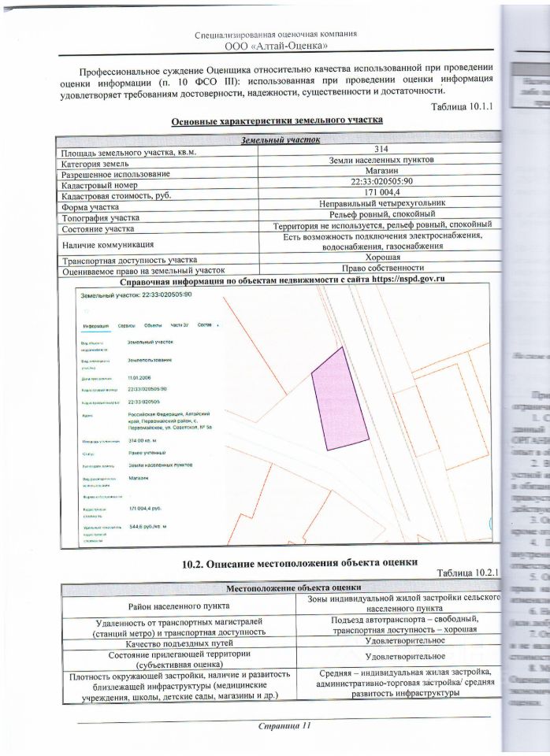This screenshot has width=550, height=756.
Task: Click Удовлетворительное in the Состояние прилегающей территории row
Action: point(405,657)
